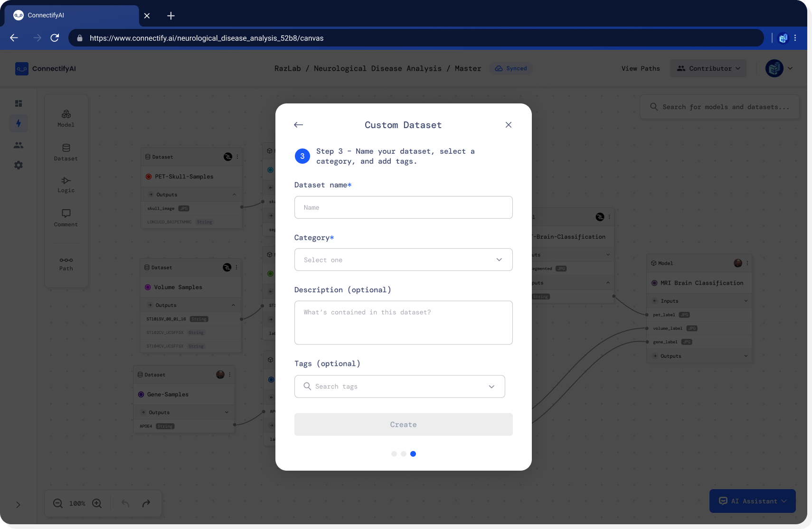Select the Model tool in the palette
The height and width of the screenshot is (529, 812).
pos(66,118)
